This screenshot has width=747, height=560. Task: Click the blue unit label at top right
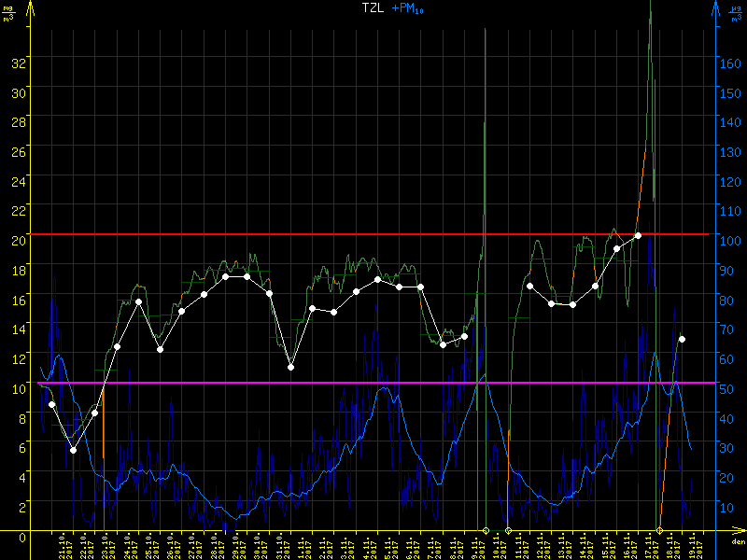(x=735, y=9)
